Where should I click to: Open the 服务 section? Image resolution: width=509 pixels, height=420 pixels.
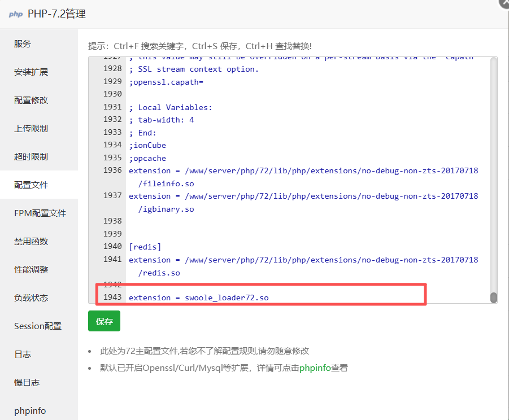click(x=23, y=44)
